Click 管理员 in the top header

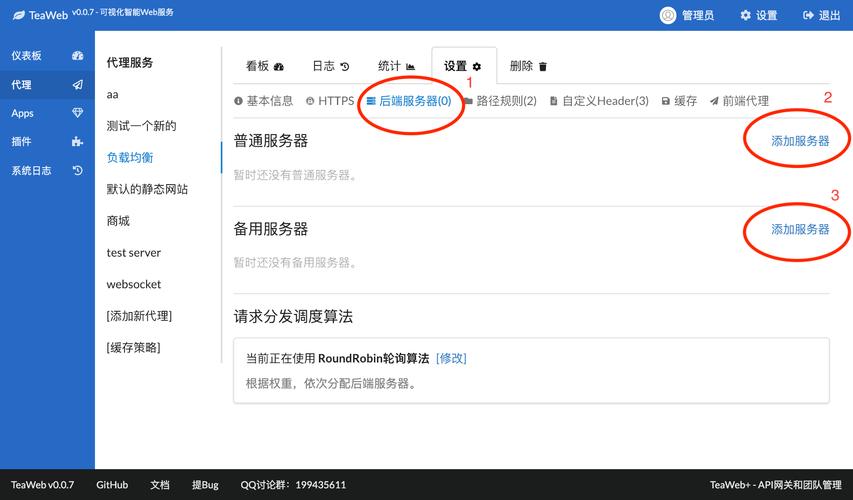pyautogui.click(x=697, y=15)
